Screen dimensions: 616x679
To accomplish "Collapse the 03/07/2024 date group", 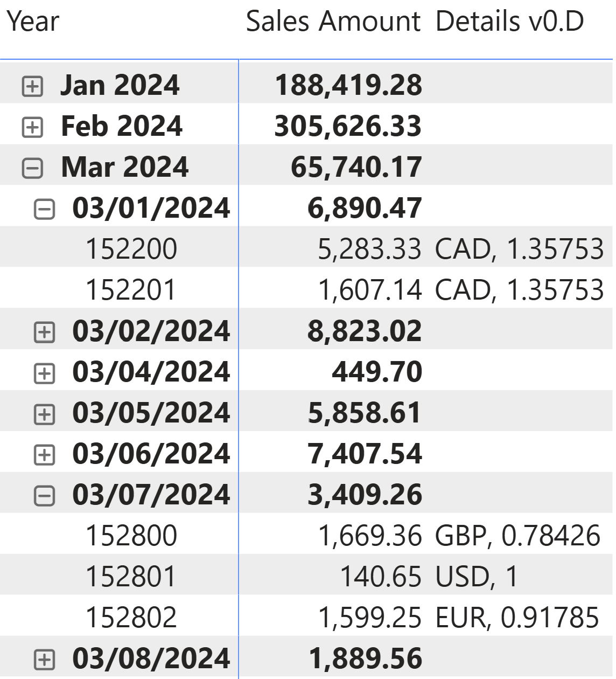I will (x=44, y=496).
